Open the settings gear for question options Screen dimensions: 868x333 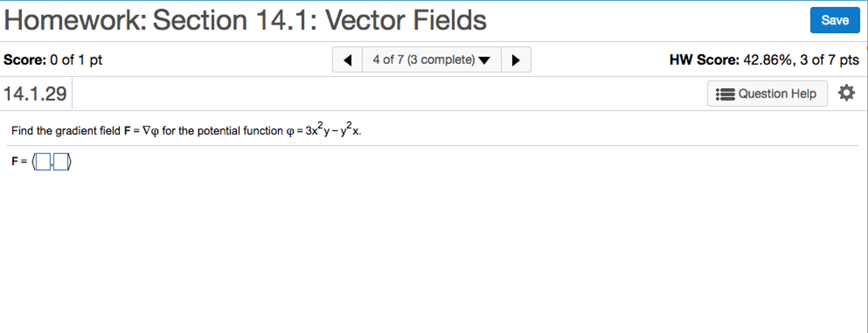(x=847, y=92)
